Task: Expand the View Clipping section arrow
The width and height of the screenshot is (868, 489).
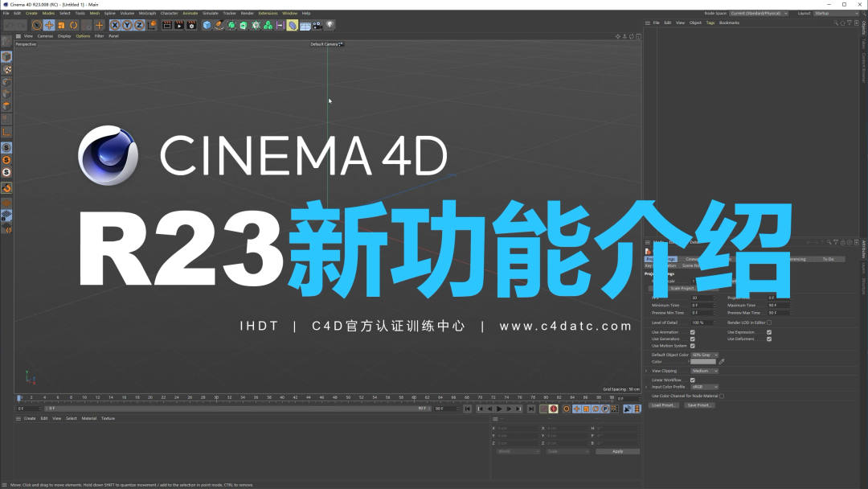Action: tap(646, 371)
